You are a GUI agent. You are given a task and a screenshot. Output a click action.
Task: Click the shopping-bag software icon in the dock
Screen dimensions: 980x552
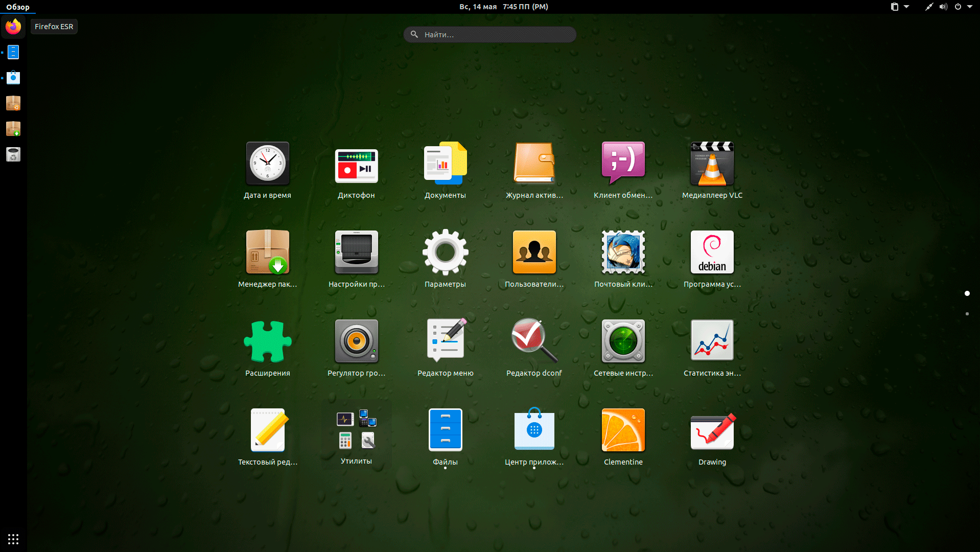click(x=13, y=78)
